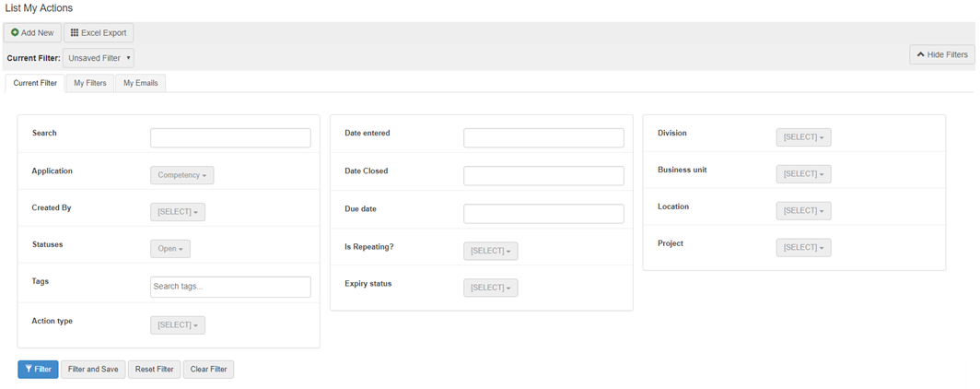980x389 pixels.
Task: Select the Current Filter tab
Action: [x=35, y=83]
